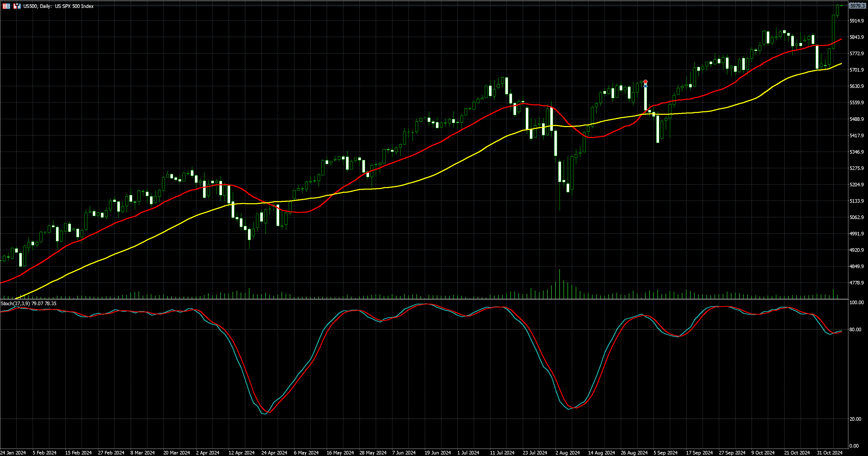
Task: Click the 5417.9 price scale label
Action: click(857, 135)
